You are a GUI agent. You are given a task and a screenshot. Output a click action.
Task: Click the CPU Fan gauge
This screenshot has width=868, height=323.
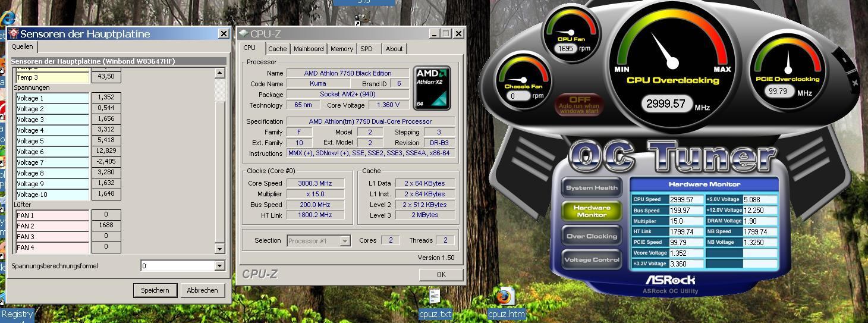pyautogui.click(x=571, y=33)
